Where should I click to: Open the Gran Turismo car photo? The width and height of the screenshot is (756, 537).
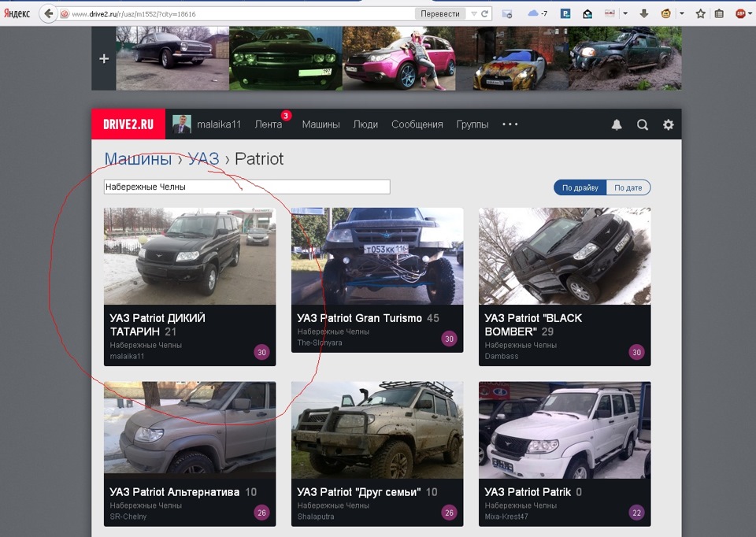[x=377, y=256]
